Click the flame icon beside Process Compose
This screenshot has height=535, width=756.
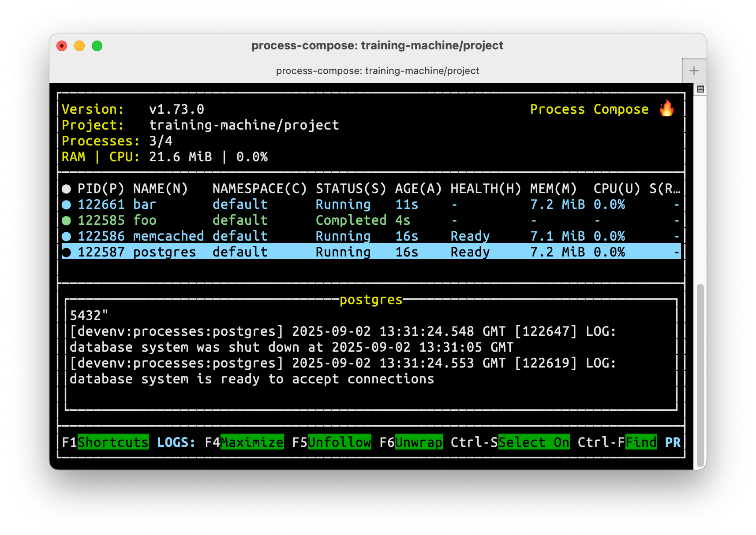(x=666, y=108)
